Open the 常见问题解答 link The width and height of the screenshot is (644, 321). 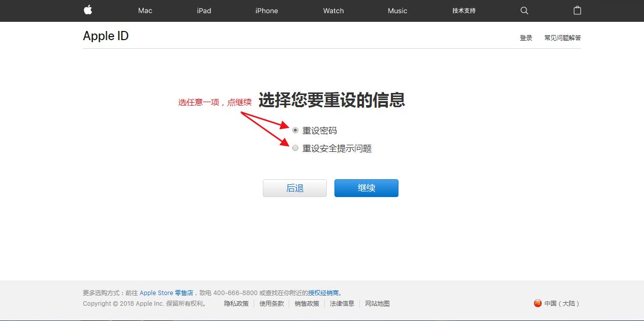tap(563, 38)
